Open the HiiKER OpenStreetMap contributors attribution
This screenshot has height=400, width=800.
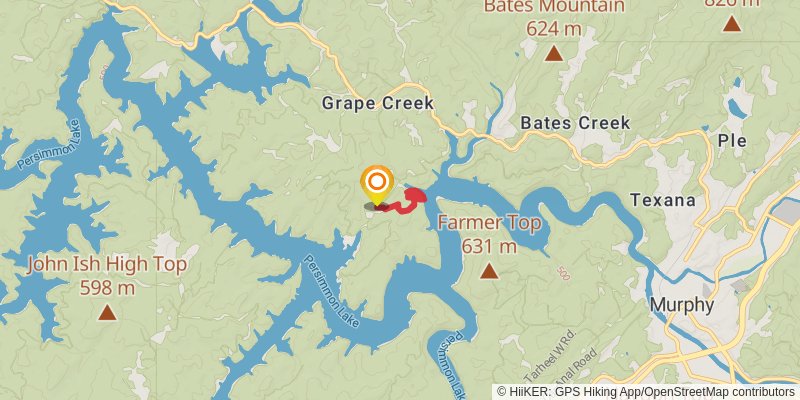point(645,392)
